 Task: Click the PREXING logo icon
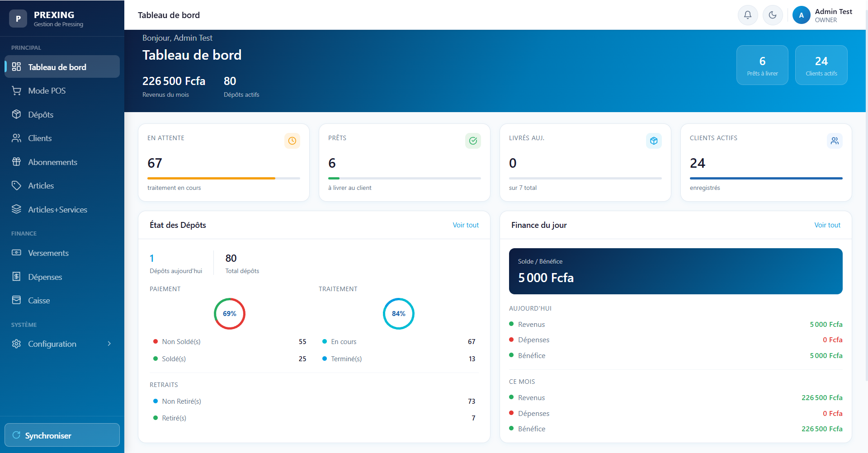18,19
